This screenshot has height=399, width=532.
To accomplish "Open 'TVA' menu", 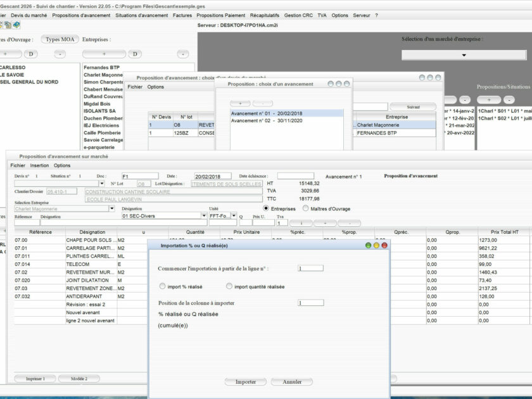I will click(x=322, y=15).
